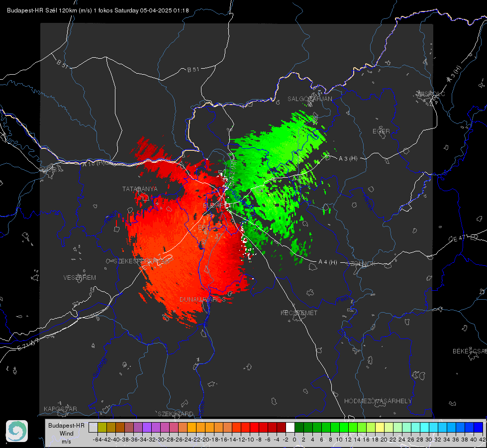Click the SZÉKESFEHÉRVÁR city label
Image resolution: width=487 pixels, height=448 pixels.
pos(141,261)
